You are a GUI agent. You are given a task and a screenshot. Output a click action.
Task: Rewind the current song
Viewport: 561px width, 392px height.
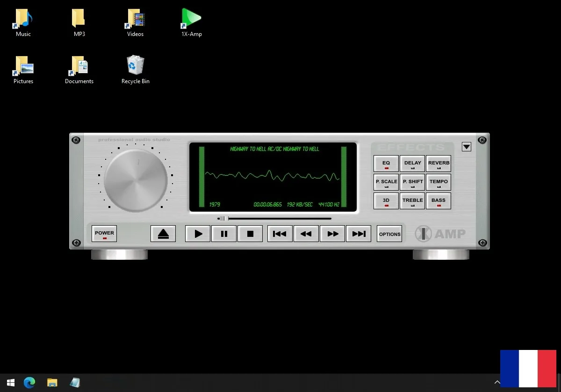coord(306,234)
